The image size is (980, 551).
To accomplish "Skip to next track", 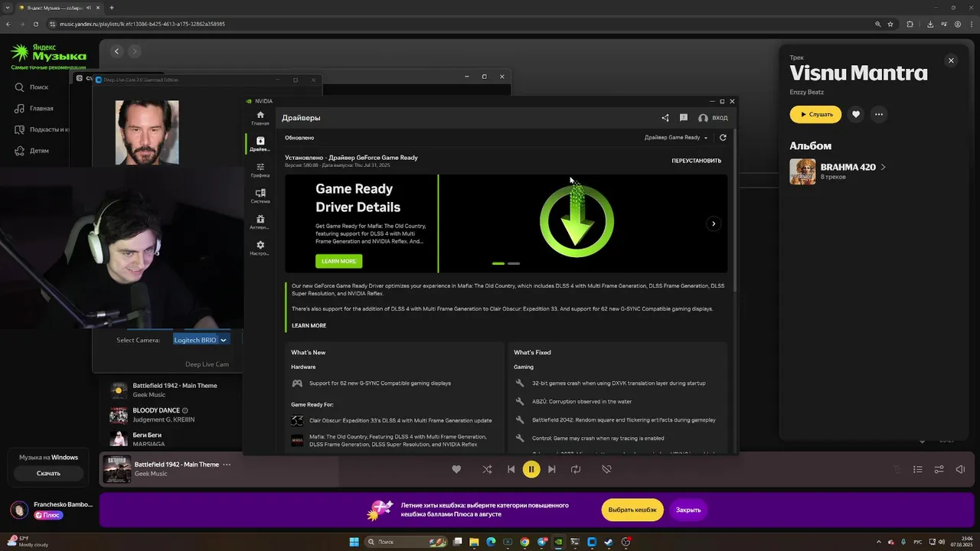I will 551,469.
